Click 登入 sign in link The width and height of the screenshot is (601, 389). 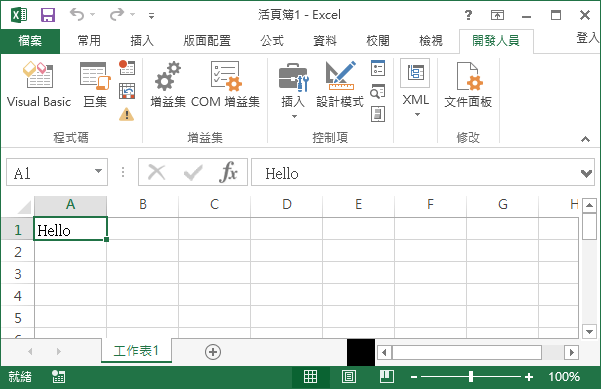(x=588, y=38)
